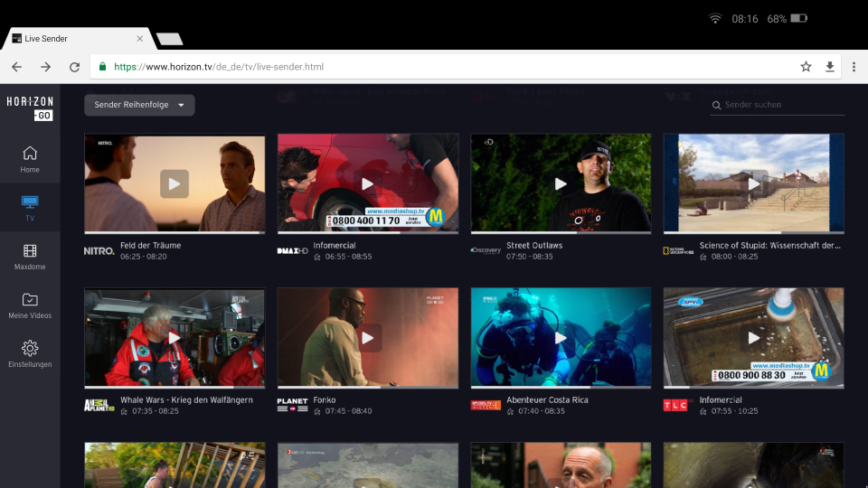
Task: Open Whale Wars - Krieg den Walfängern title
Action: pyautogui.click(x=186, y=399)
